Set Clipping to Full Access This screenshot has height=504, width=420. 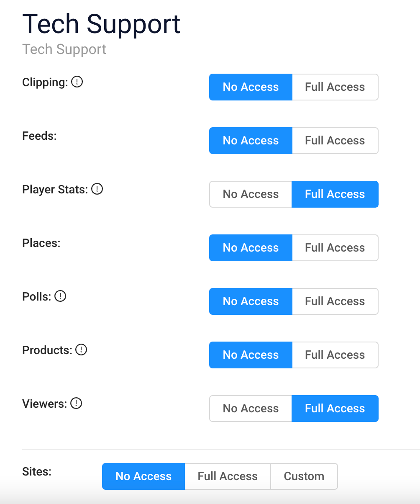click(335, 87)
